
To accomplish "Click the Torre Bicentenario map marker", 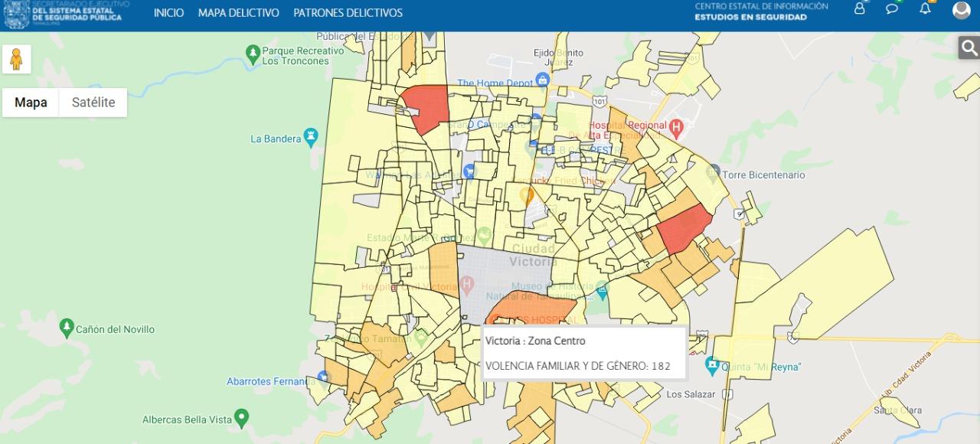I will click(x=714, y=174).
